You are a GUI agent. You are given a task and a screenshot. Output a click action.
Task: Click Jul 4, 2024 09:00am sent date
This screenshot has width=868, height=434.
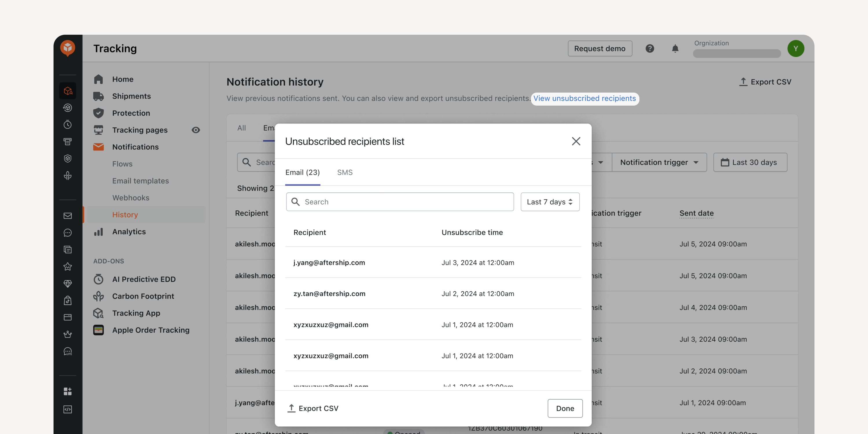point(713,307)
